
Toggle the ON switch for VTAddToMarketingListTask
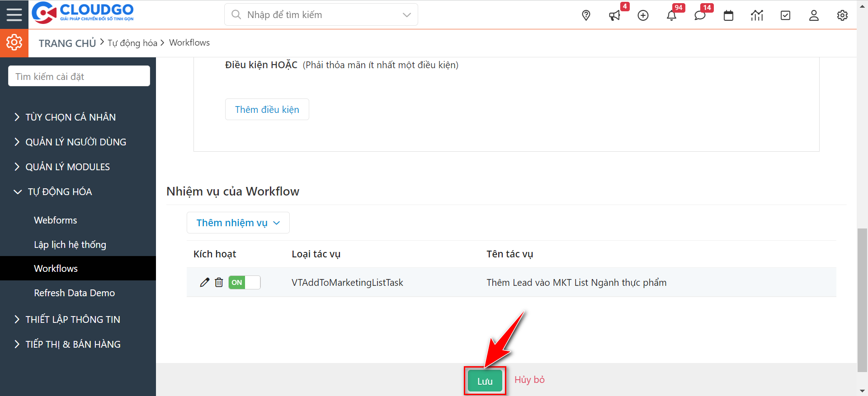pos(244,283)
